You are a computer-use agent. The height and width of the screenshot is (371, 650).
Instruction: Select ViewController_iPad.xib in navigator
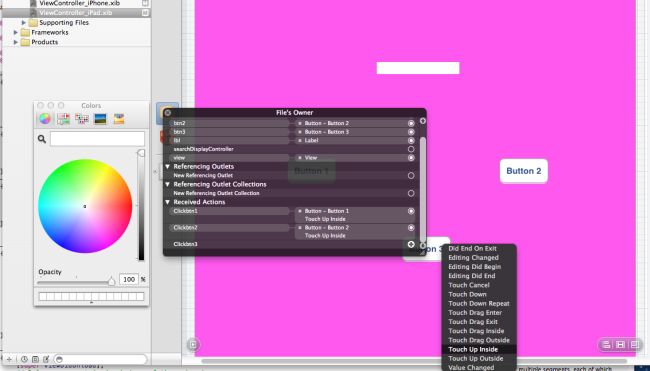point(76,13)
